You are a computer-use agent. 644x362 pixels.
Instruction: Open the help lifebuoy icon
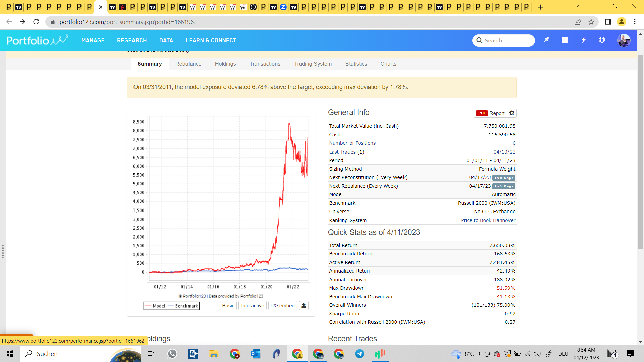602,40
